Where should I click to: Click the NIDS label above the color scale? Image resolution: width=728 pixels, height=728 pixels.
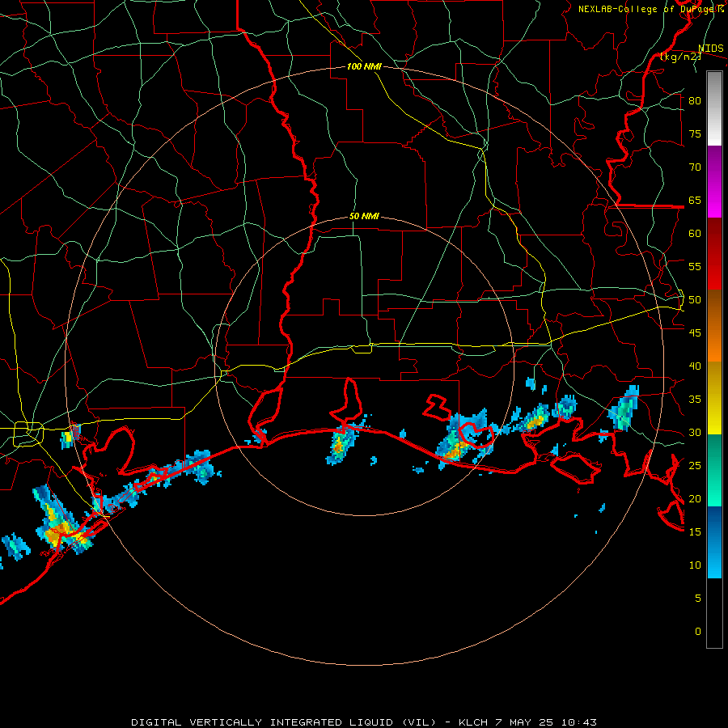click(710, 49)
